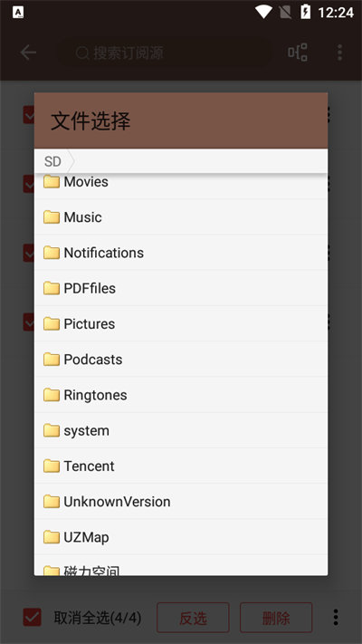Toggle the 取消全选 checkbox

(32, 617)
